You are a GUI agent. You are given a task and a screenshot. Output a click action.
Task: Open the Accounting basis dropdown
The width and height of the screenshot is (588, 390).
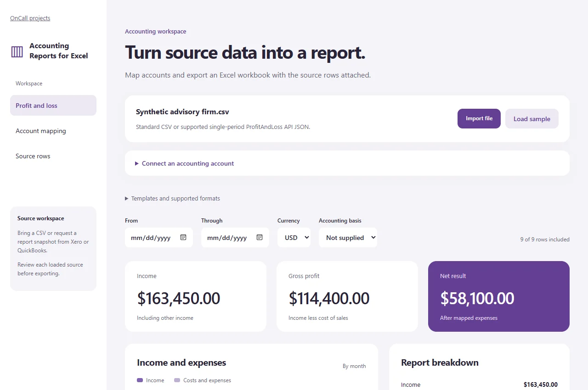[348, 238]
